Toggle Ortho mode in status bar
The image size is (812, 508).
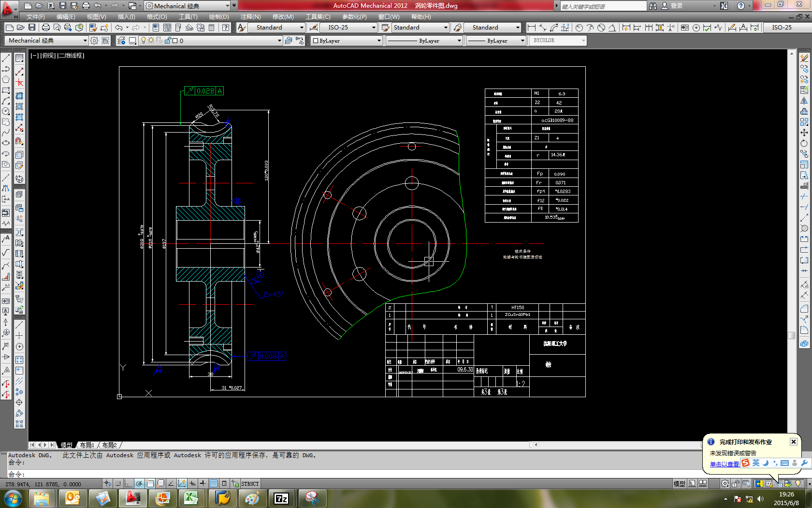pos(129,483)
